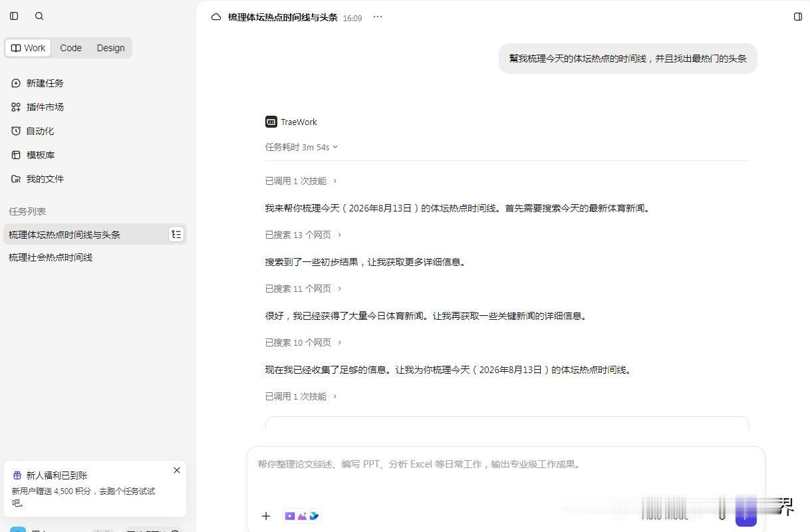Image resolution: width=810 pixels, height=532 pixels.
Task: Open the three-dots menu beside 16:09
Action: point(378,17)
